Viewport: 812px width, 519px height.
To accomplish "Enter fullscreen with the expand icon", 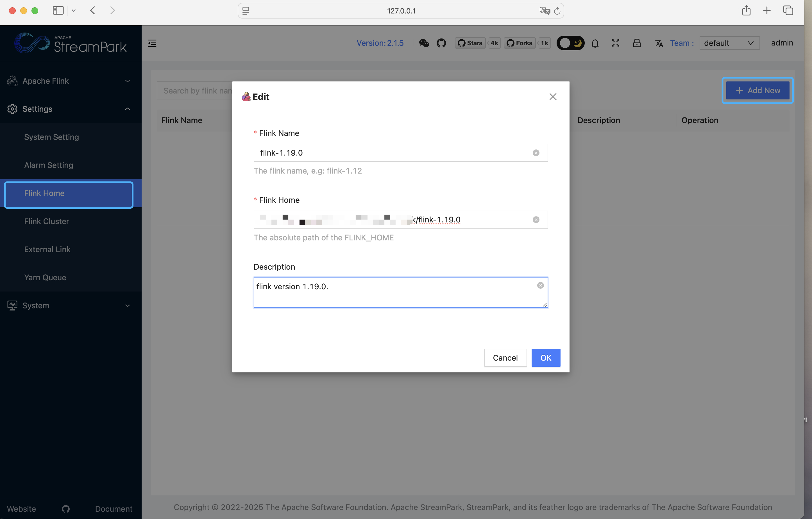I will pos(615,43).
